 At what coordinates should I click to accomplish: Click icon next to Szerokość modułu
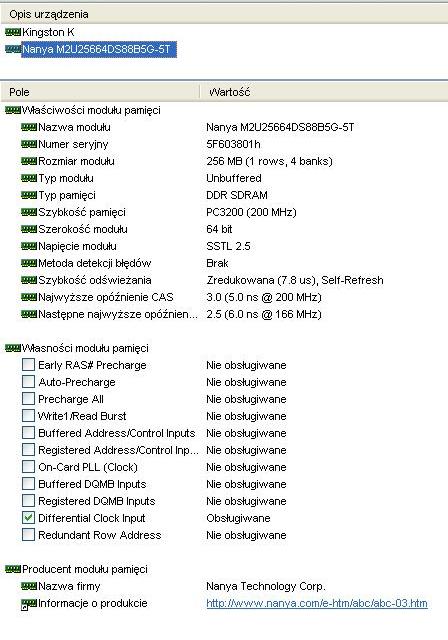29,229
